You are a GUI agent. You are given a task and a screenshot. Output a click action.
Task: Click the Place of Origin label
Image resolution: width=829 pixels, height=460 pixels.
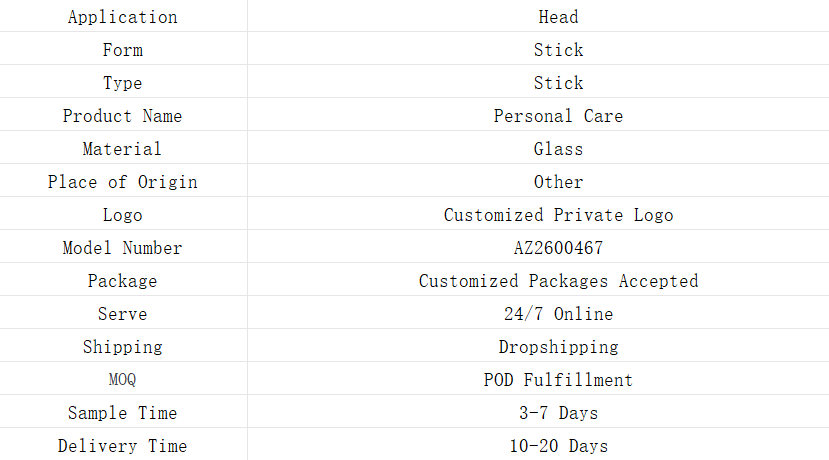pos(122,182)
